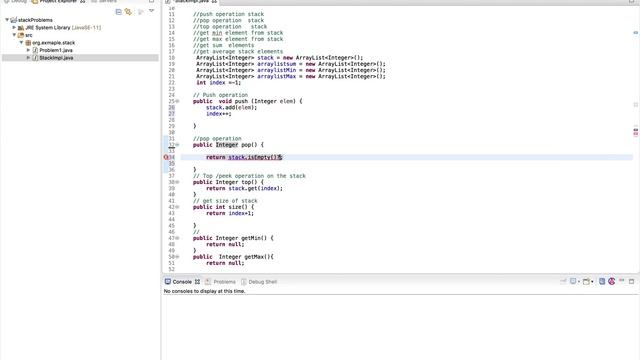
Task: Activate the StackImpl.java editor tab
Action: pos(191,1)
